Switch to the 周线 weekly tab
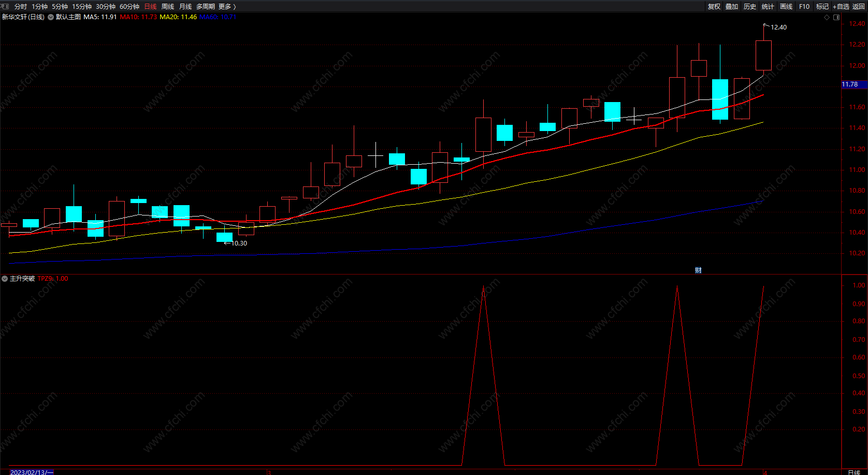The width and height of the screenshot is (868, 475). (168, 6)
